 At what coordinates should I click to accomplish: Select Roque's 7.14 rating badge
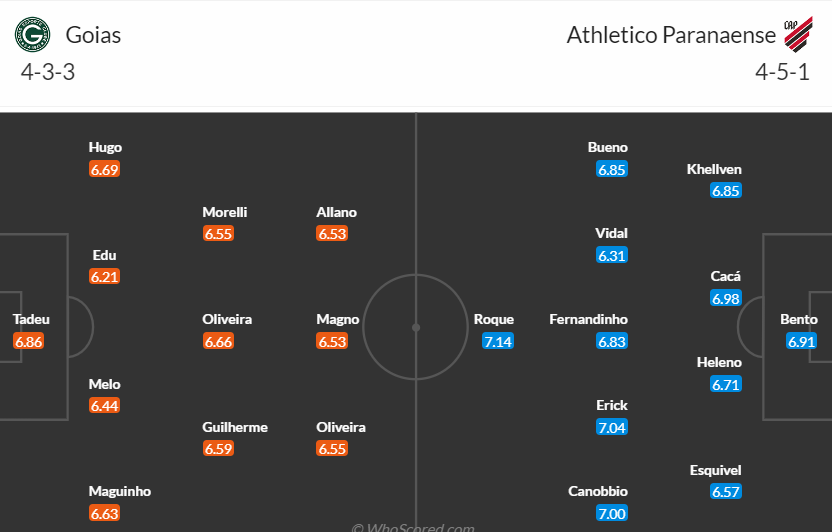pos(498,341)
